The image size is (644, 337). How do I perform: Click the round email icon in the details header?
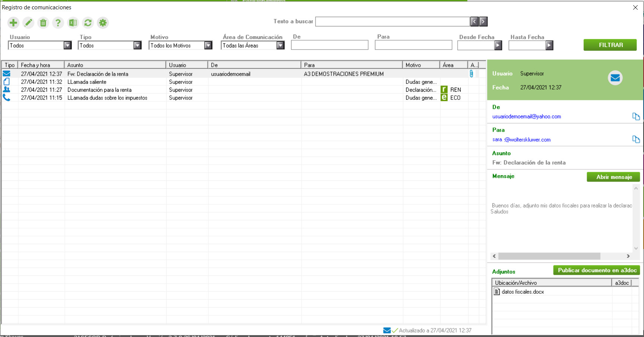click(615, 78)
